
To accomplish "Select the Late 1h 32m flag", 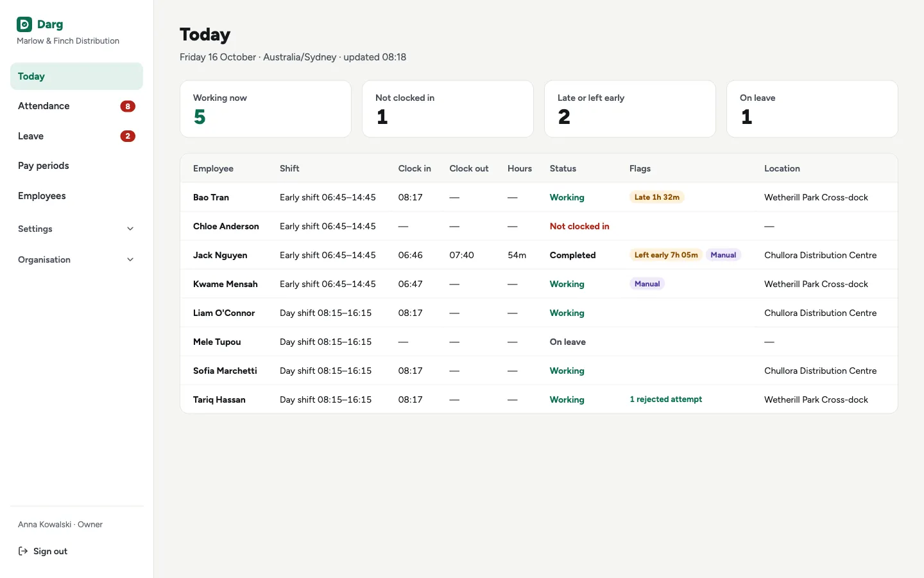I will coord(657,197).
